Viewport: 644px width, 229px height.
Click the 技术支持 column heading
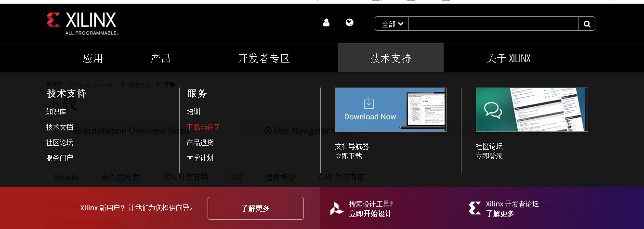pyautogui.click(x=66, y=93)
